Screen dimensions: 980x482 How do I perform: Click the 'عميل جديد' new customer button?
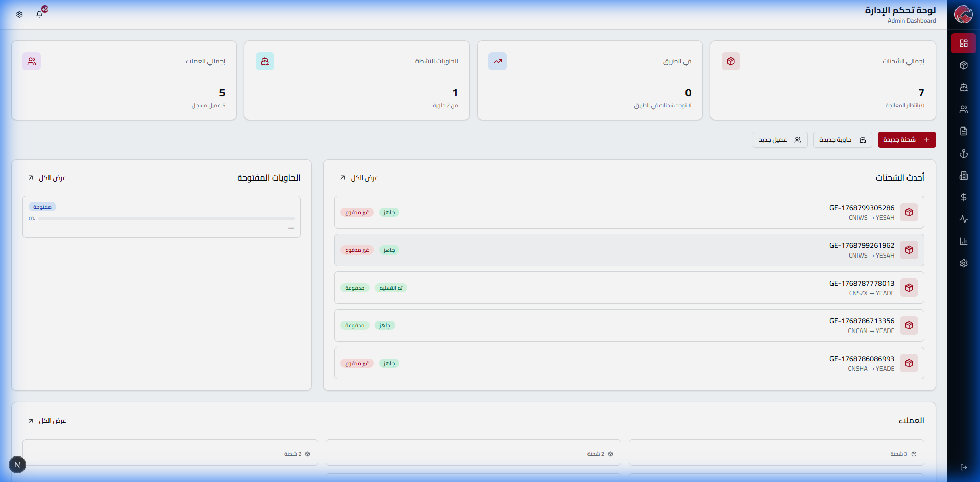pos(780,140)
